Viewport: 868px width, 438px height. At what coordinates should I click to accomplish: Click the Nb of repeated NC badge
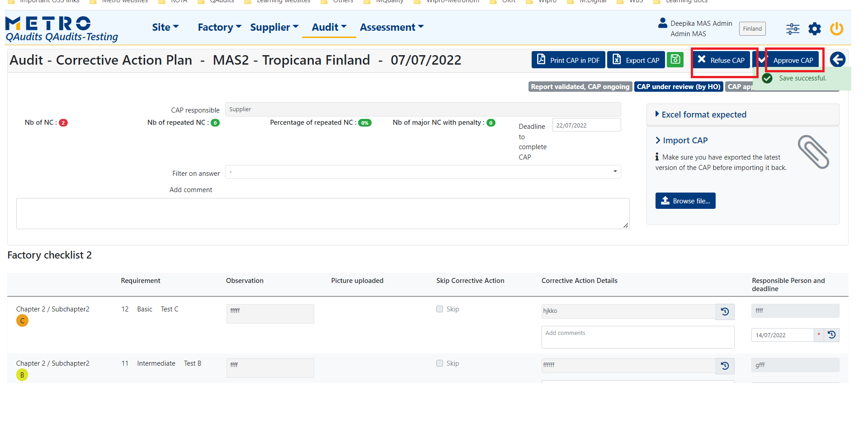215,122
